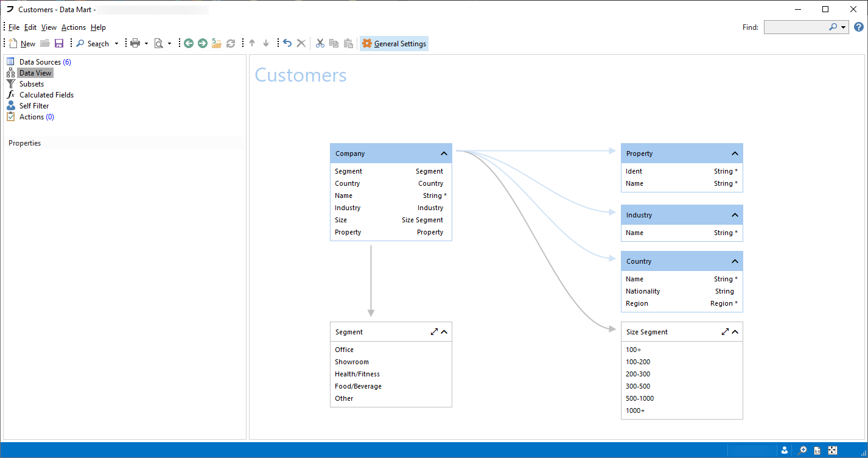Open the Actions menu
Screen dimensions: 868x458
click(73, 27)
